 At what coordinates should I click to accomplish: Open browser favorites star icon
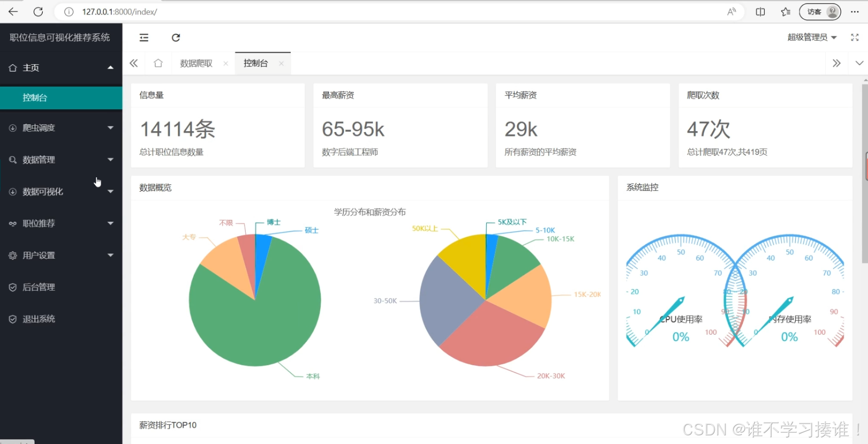click(786, 12)
